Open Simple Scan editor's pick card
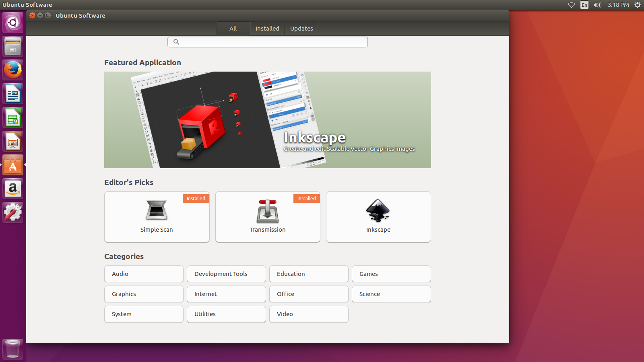The image size is (644, 362). click(157, 217)
